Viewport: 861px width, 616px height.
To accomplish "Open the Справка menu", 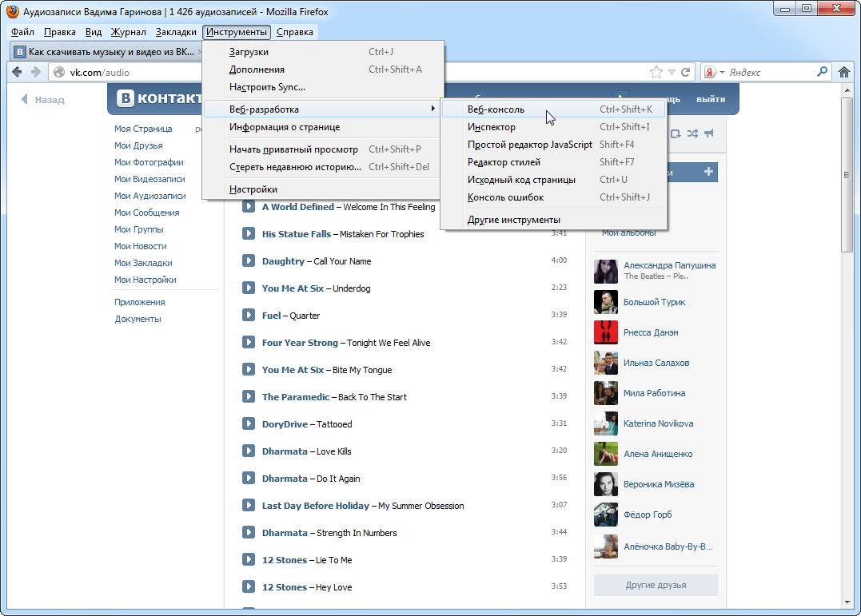I will point(295,32).
